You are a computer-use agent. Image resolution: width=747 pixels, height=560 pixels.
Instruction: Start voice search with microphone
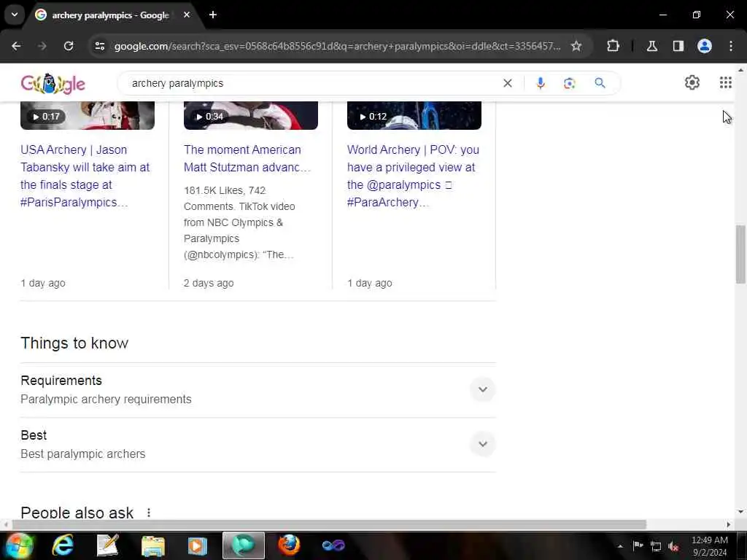pos(541,83)
